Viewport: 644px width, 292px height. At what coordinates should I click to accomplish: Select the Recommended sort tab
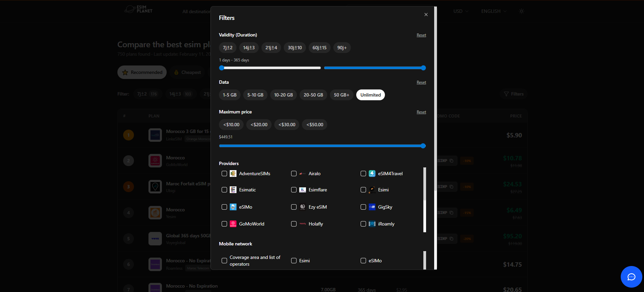click(x=142, y=72)
